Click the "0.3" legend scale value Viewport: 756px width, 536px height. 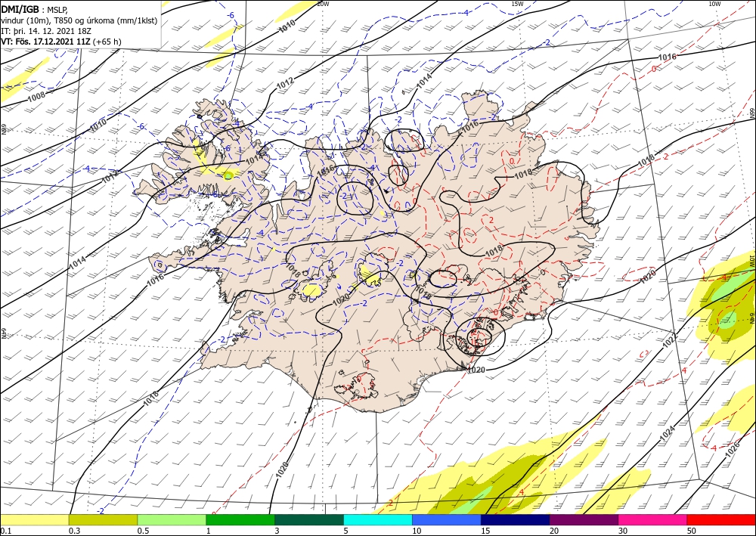pos(74,531)
